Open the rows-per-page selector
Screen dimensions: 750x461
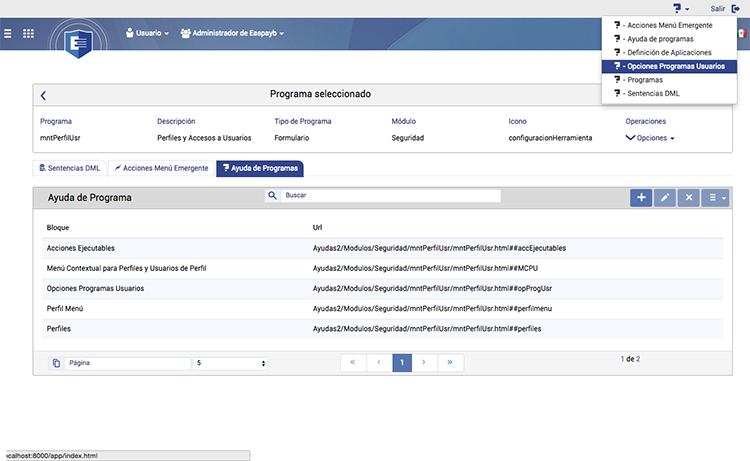(232, 363)
